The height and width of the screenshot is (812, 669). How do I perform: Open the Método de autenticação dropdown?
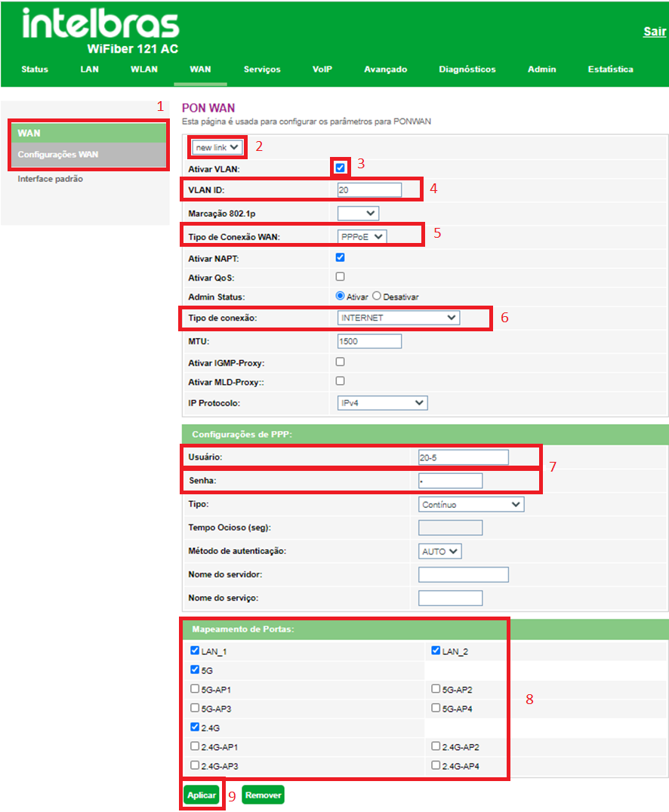(440, 552)
